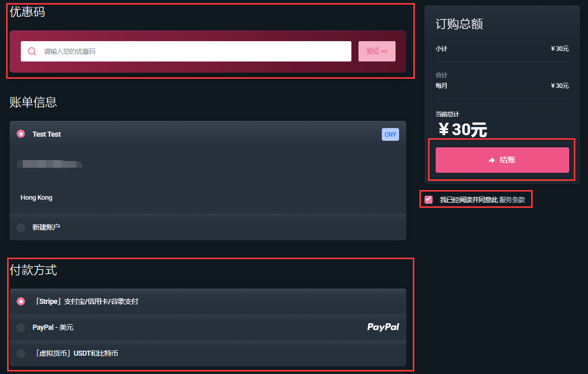Click the pink 结账 checkout button
The image size is (588, 374).
point(502,160)
